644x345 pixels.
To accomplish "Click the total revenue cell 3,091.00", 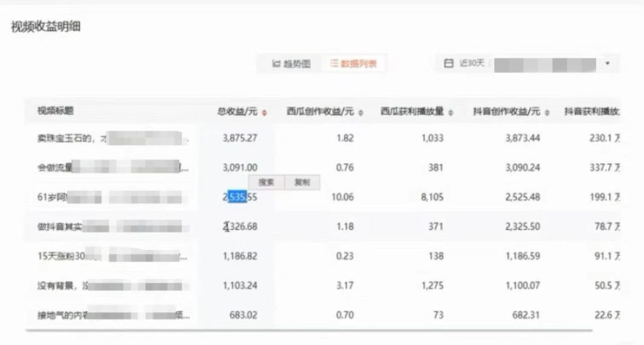I will click(240, 167).
